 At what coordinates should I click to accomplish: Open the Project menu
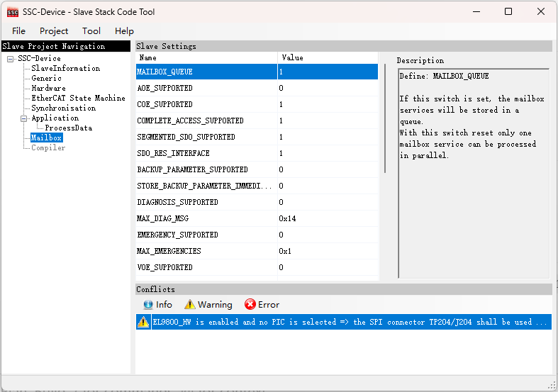coord(54,31)
